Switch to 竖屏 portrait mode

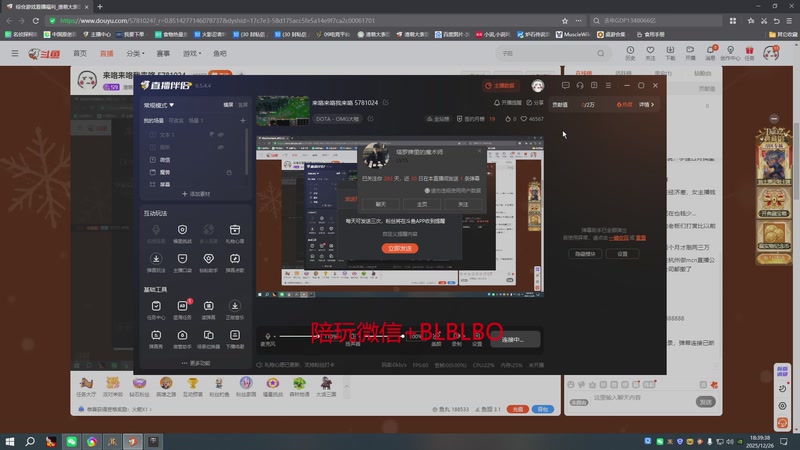pyautogui.click(x=243, y=105)
